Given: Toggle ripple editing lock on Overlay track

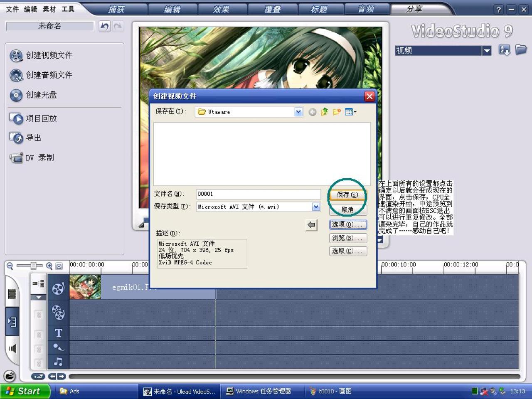Looking at the screenshot, I should coord(38,315).
